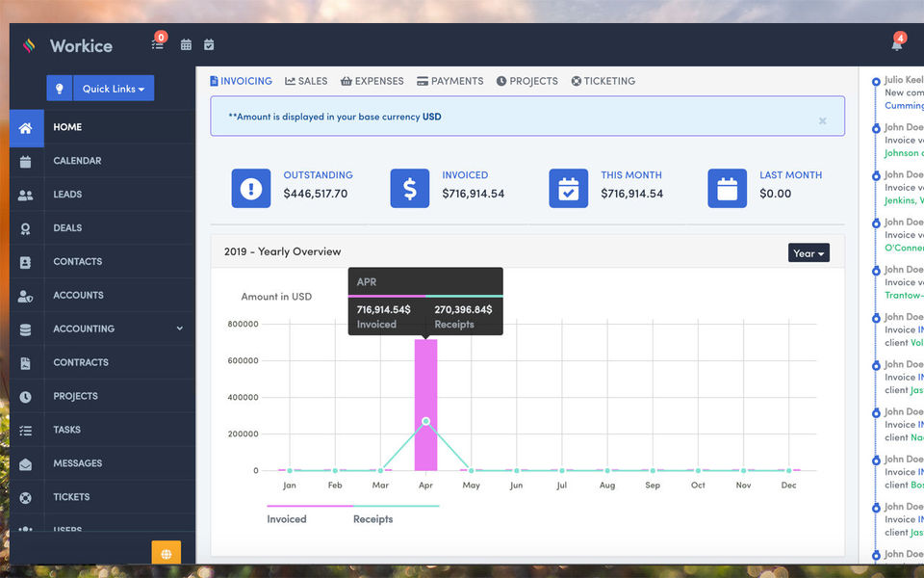Click the Projects clock icon in sidebar
Screen dimensions: 924x578
click(x=25, y=397)
